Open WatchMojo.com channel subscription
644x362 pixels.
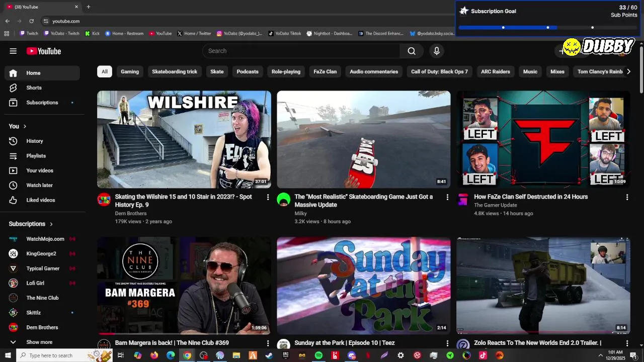coord(42,239)
